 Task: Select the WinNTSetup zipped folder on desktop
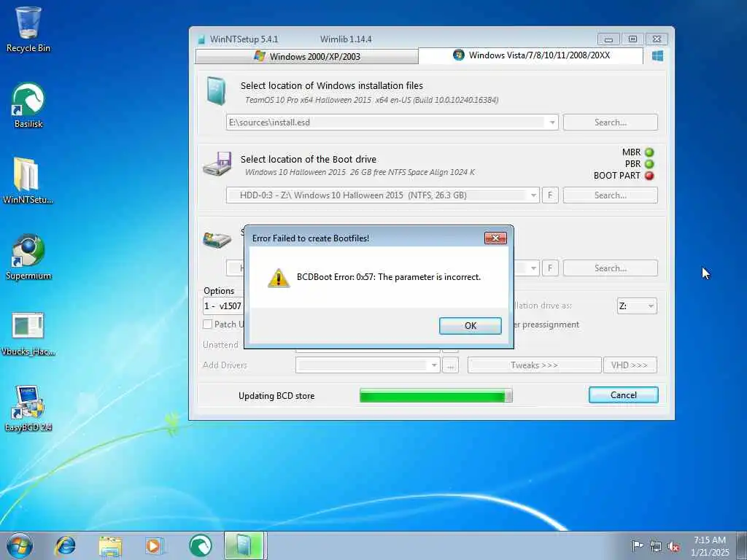[x=27, y=181]
